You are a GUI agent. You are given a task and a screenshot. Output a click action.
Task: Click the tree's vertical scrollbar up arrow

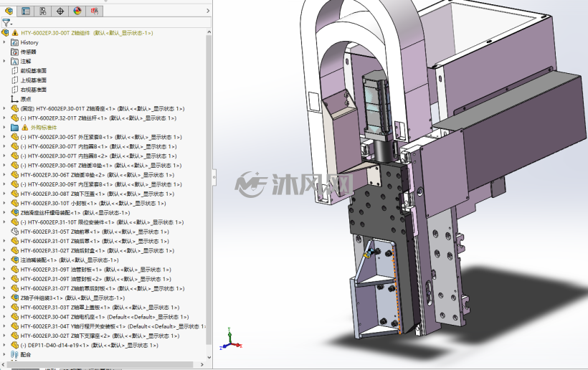[x=209, y=32]
